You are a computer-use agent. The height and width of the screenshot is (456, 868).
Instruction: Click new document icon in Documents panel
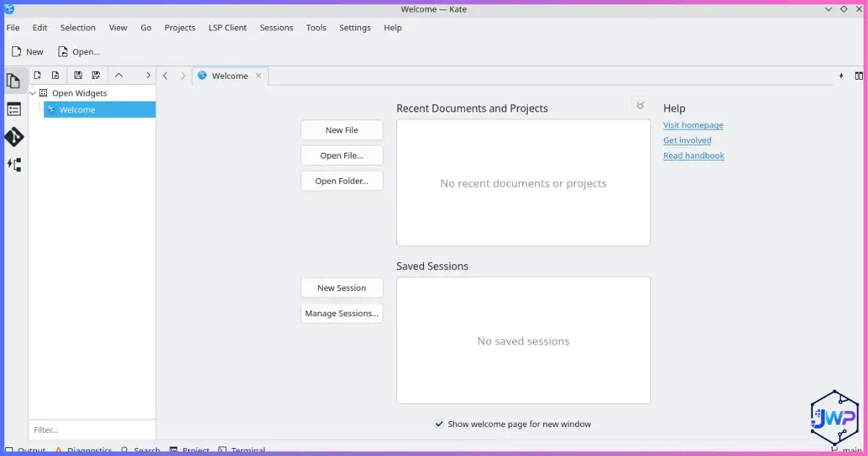pyautogui.click(x=38, y=75)
